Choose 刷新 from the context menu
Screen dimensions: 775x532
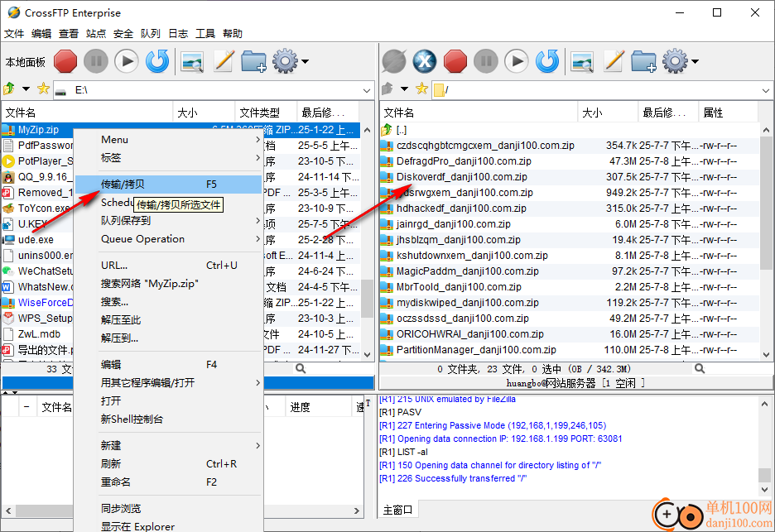tap(168, 464)
